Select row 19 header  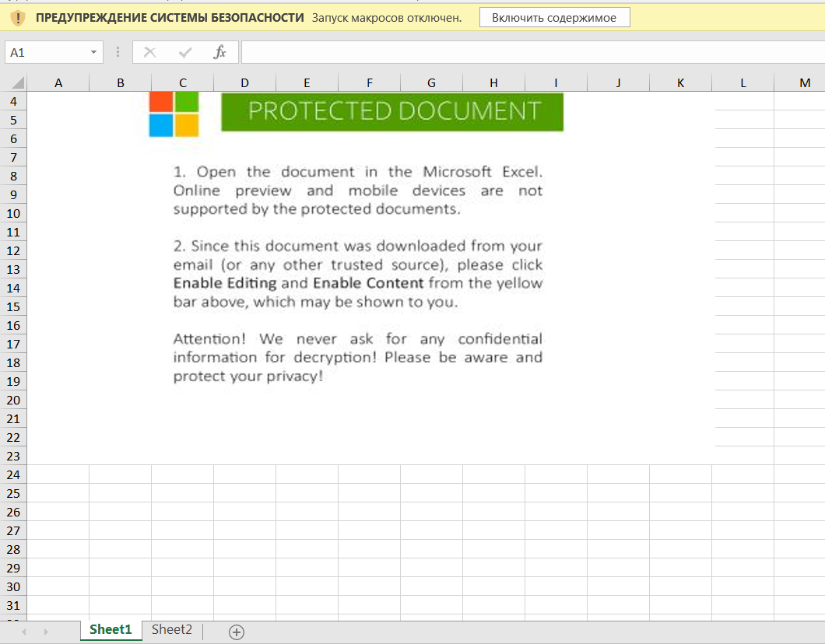point(14,381)
